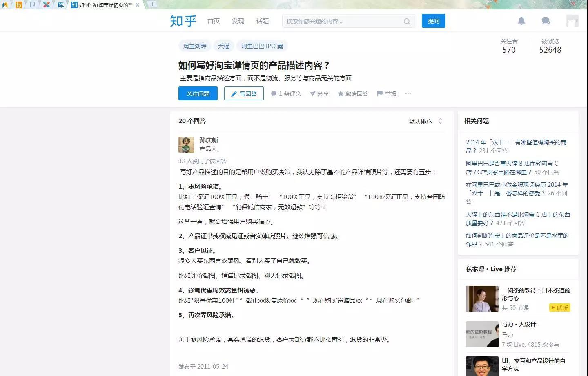This screenshot has width=588, height=376.
Task: Switch to the colorful X pinned tab
Action: click(47, 5)
